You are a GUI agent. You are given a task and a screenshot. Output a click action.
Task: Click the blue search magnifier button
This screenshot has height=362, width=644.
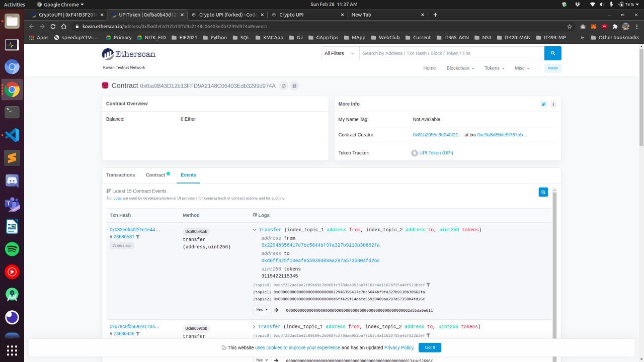click(552, 53)
